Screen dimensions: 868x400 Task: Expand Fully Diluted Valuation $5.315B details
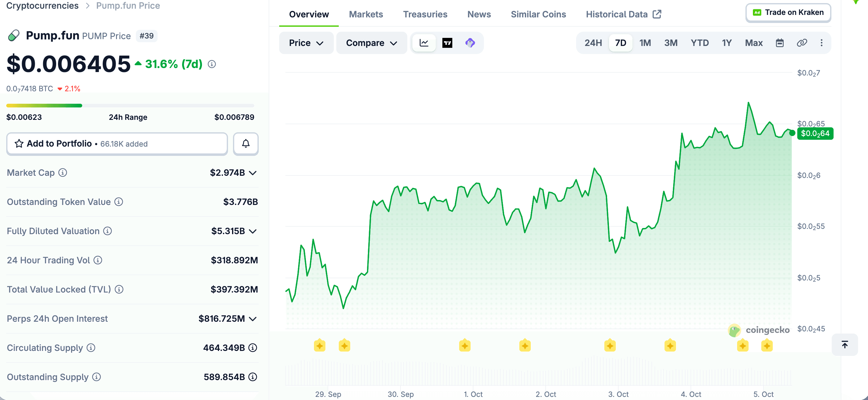(x=253, y=231)
